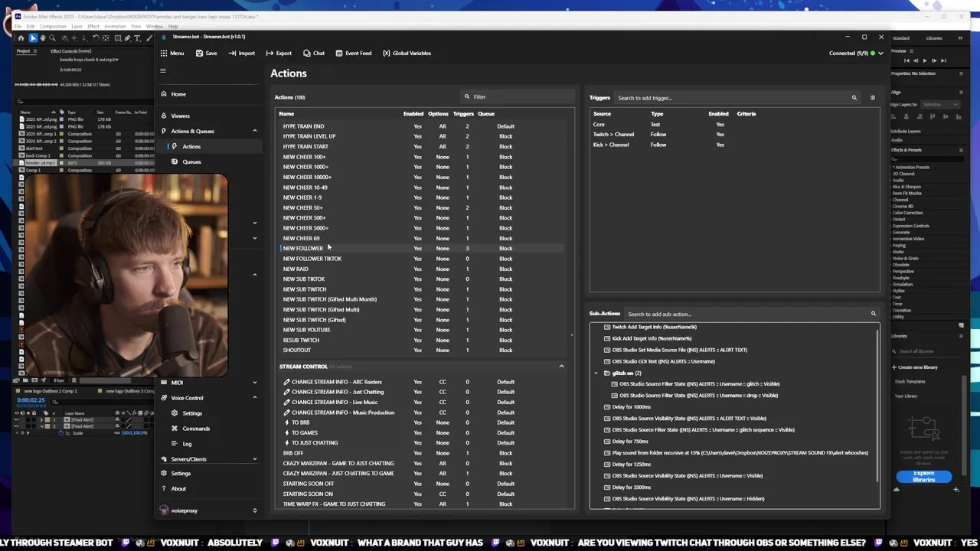The image size is (980, 551).
Task: Open the File menu in After Effects
Action: coord(18,27)
